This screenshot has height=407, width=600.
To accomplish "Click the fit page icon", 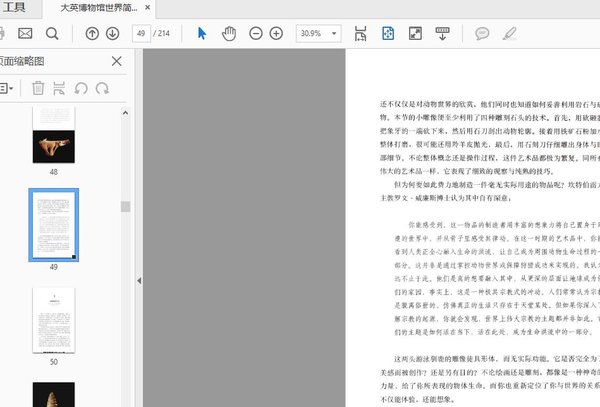I will [x=388, y=34].
